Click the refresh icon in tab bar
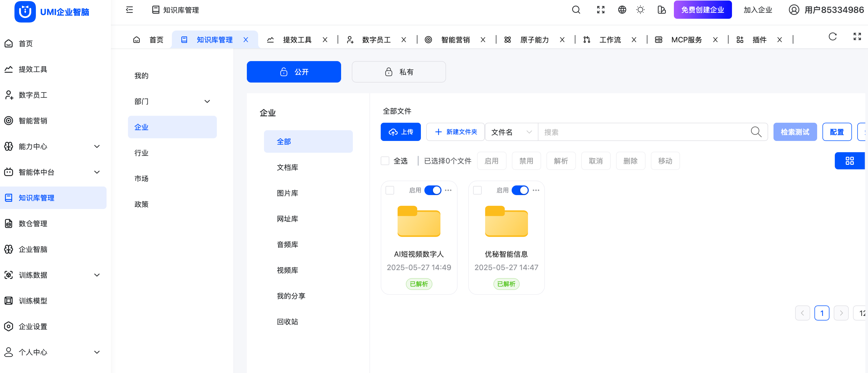The width and height of the screenshot is (868, 373). [x=832, y=36]
